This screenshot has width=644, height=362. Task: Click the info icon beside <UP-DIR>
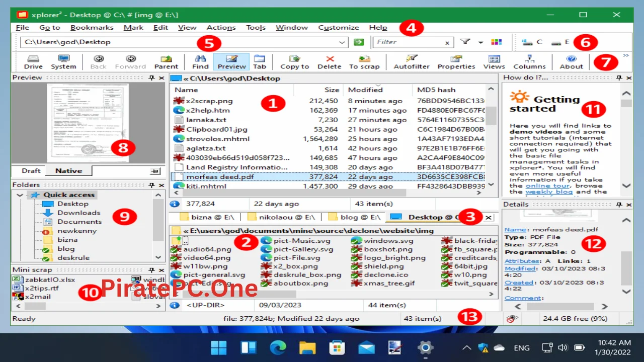[x=175, y=305]
